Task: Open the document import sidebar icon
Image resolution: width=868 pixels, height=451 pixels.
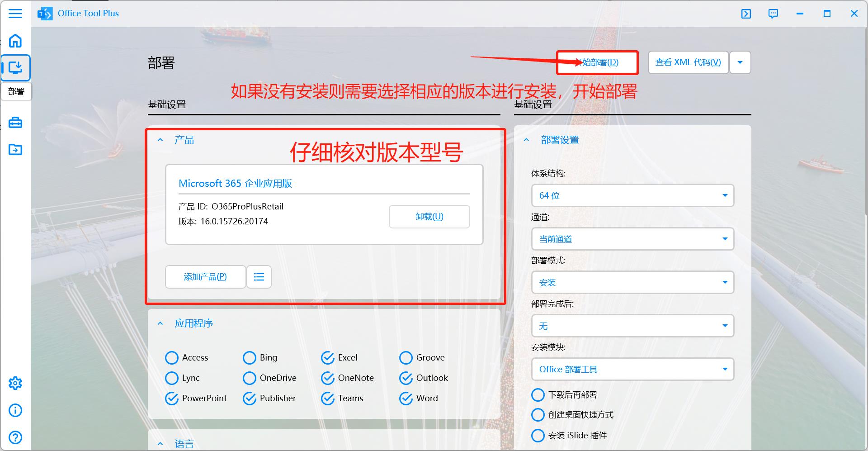Action: 15,149
